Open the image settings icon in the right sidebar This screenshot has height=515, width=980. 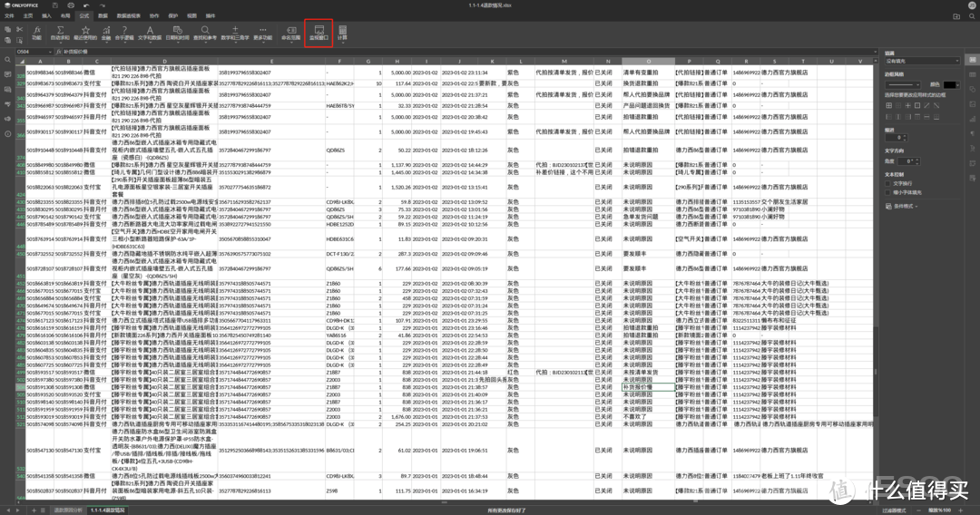[x=973, y=104]
